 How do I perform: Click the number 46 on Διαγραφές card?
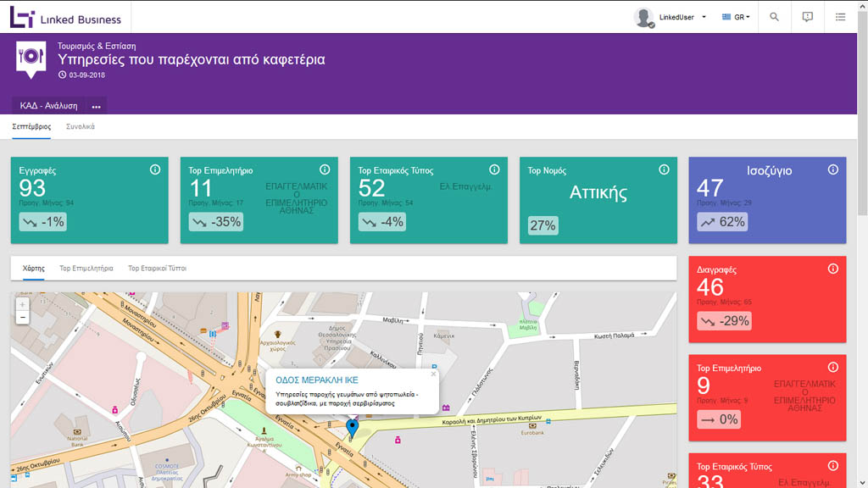pyautogui.click(x=709, y=287)
